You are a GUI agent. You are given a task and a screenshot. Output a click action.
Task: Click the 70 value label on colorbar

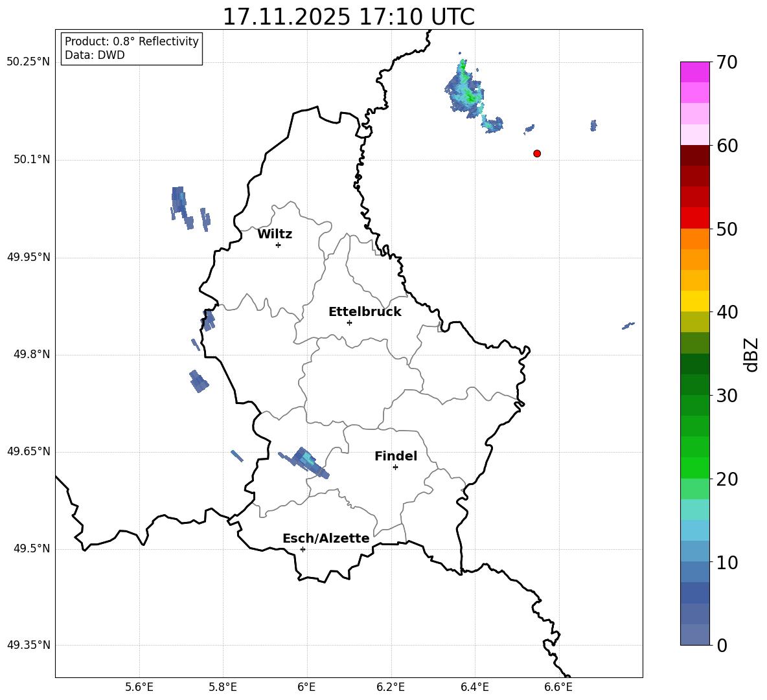(x=727, y=63)
